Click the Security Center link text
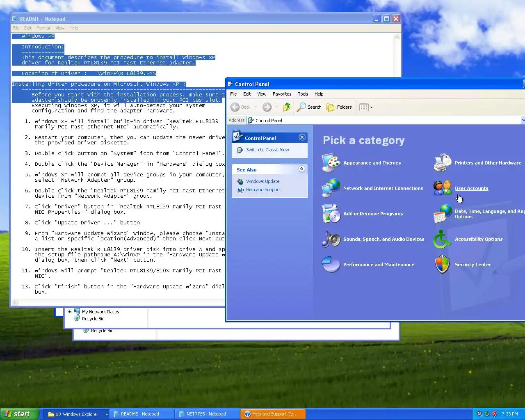This screenshot has height=420, width=525. tap(473, 265)
